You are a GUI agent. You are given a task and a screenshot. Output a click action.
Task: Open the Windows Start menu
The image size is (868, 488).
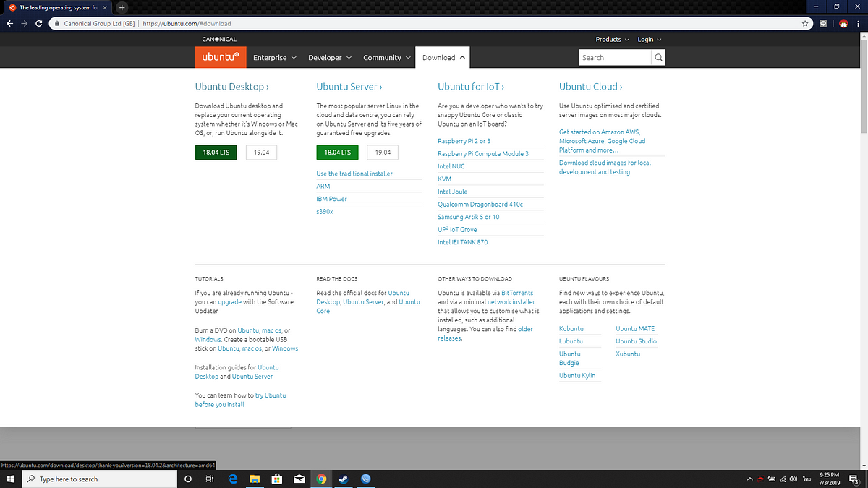[12, 479]
